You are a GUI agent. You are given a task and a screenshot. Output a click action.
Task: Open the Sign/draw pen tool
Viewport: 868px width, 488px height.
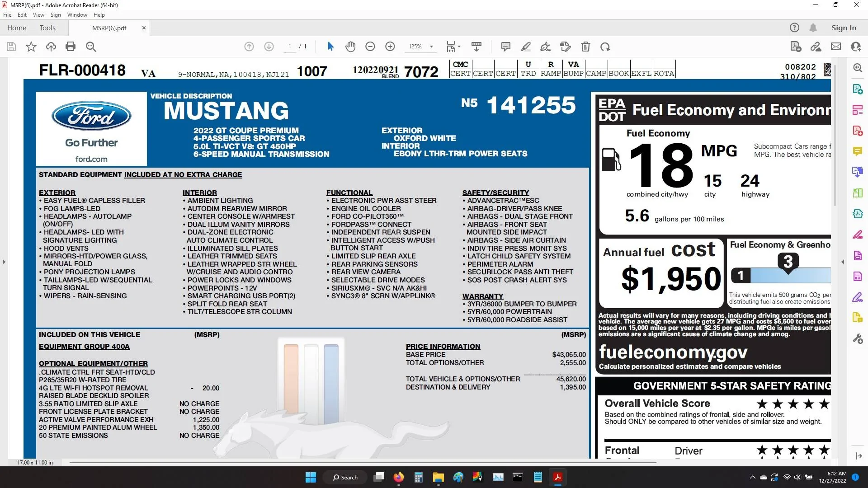546,47
